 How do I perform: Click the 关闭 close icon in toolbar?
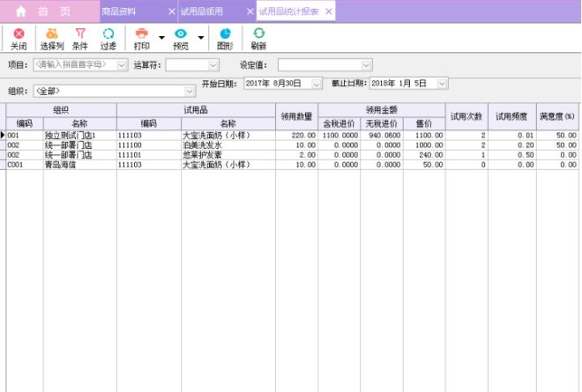click(19, 34)
